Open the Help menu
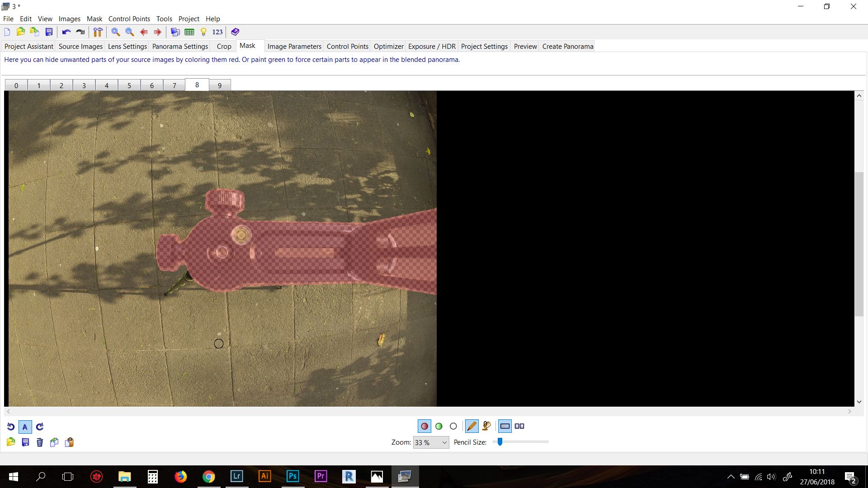This screenshot has width=868, height=488. (213, 19)
